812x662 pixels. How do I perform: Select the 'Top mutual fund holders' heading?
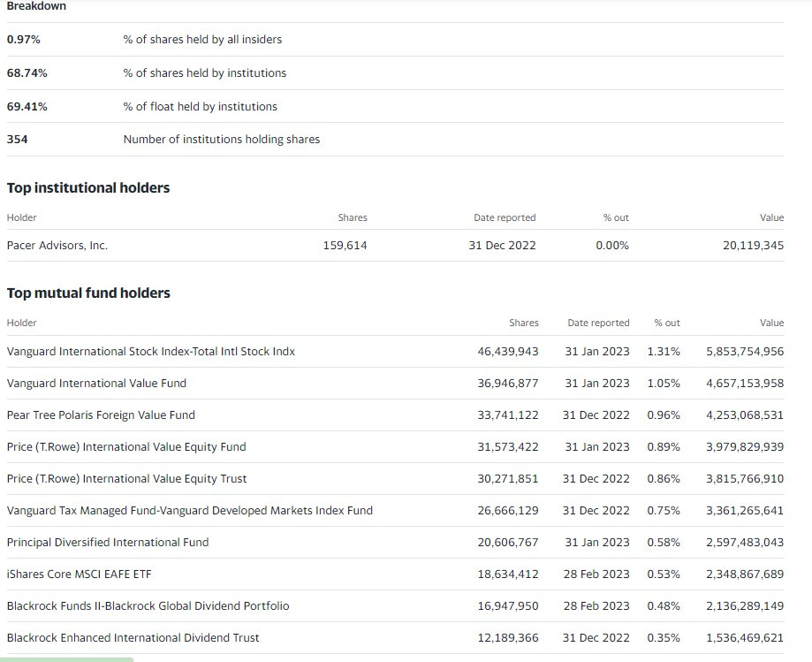(x=88, y=293)
